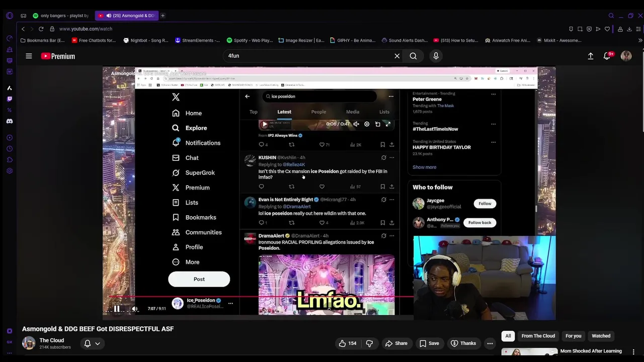Open Aniwatch Free Ani... bookmark
This screenshot has height=362, width=644.
pos(508,40)
